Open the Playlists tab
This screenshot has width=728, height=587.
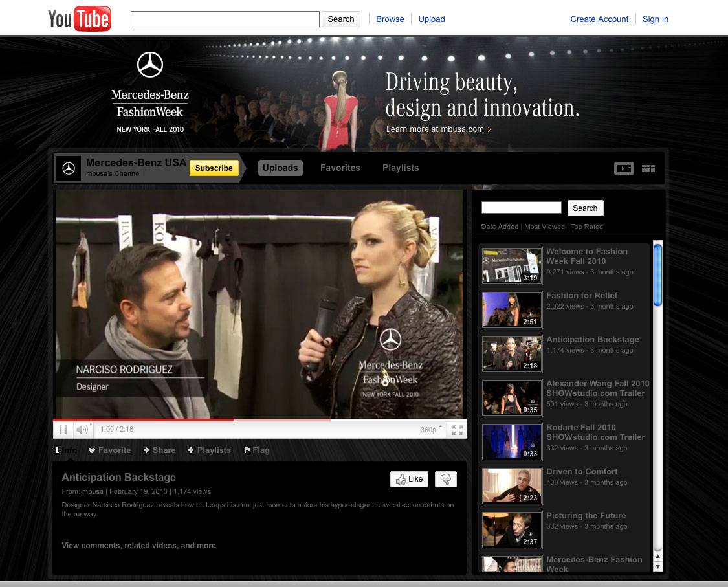400,168
